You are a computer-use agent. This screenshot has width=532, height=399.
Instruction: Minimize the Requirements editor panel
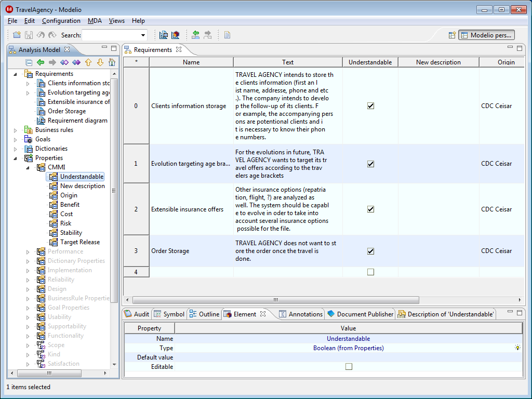[x=510, y=47]
